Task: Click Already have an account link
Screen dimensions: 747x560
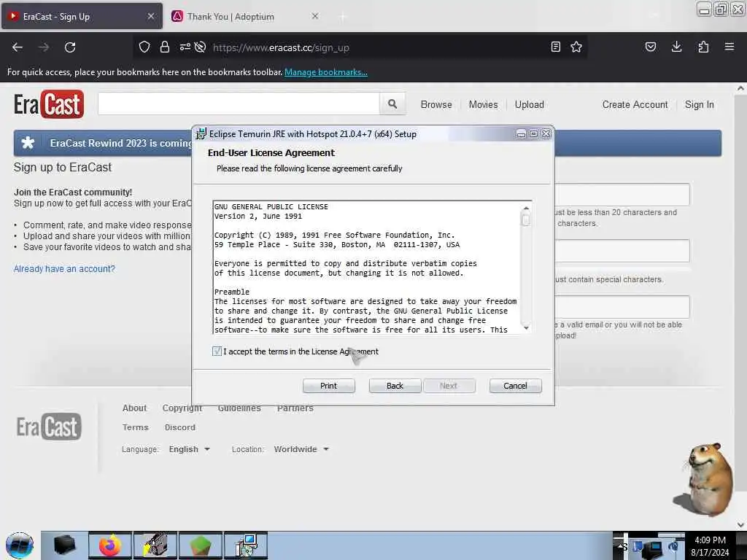Action: click(64, 268)
